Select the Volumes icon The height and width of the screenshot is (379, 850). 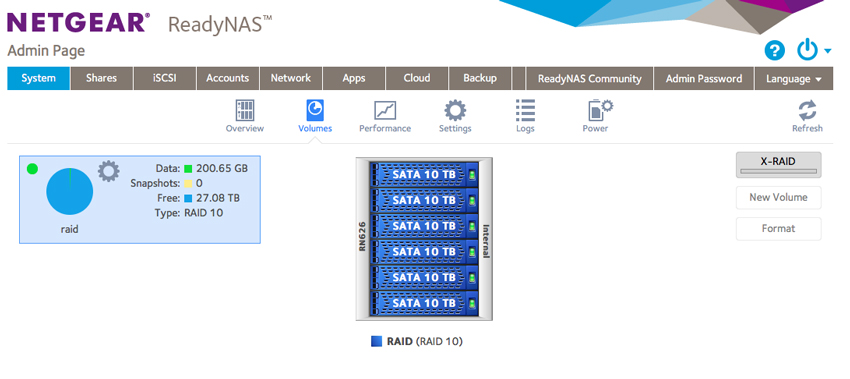click(315, 111)
